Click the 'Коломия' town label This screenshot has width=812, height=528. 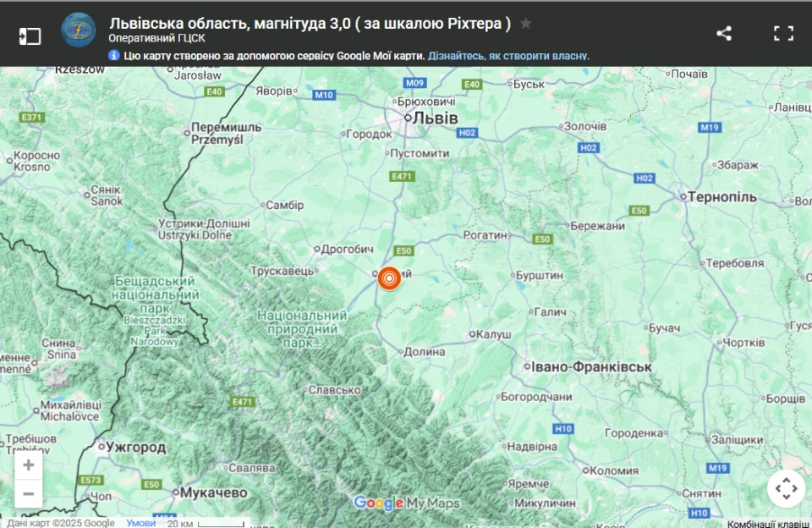(614, 470)
